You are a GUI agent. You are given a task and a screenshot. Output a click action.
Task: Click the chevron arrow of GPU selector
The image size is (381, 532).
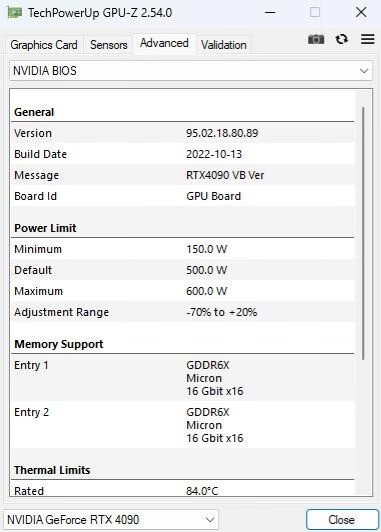pyautogui.click(x=210, y=520)
